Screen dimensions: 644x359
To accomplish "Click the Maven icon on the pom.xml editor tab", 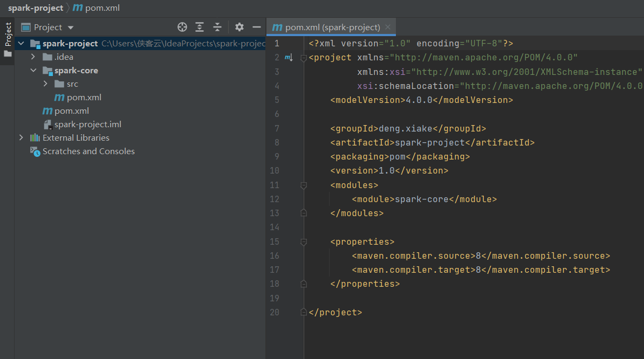I will 277,27.
